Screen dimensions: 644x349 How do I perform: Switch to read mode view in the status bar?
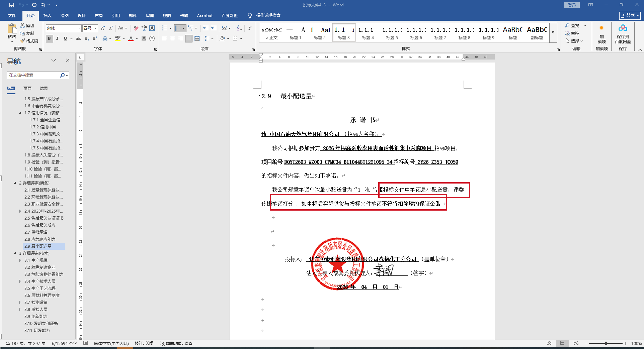click(549, 343)
